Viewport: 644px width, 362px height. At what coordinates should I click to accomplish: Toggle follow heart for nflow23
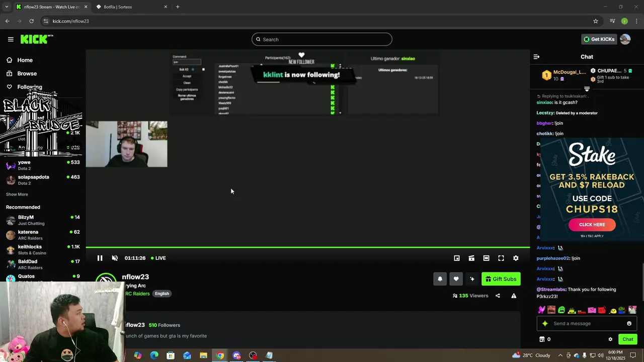(456, 279)
